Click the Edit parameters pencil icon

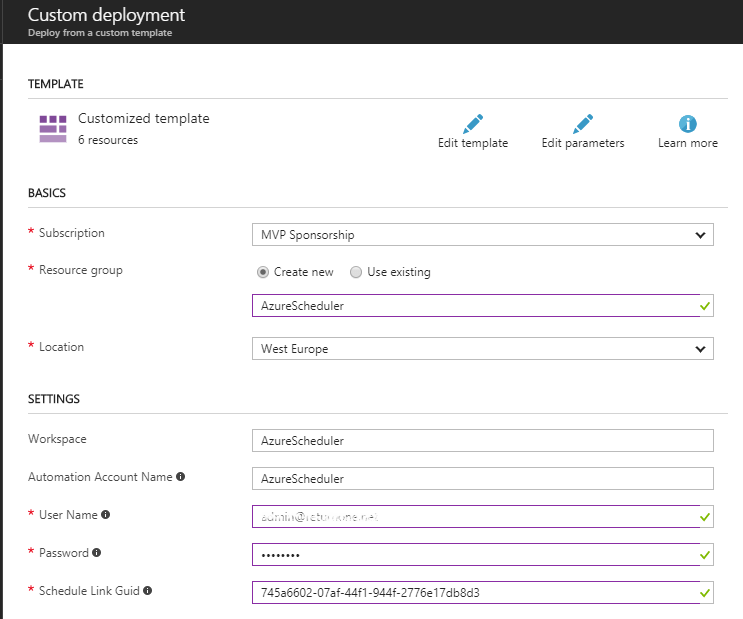(x=583, y=124)
